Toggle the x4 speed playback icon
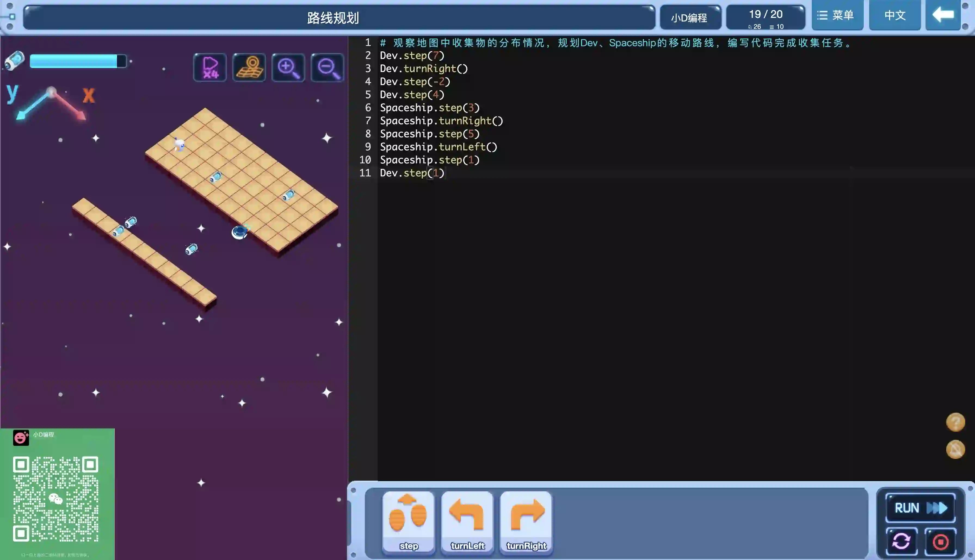Image resolution: width=975 pixels, height=560 pixels. point(210,68)
